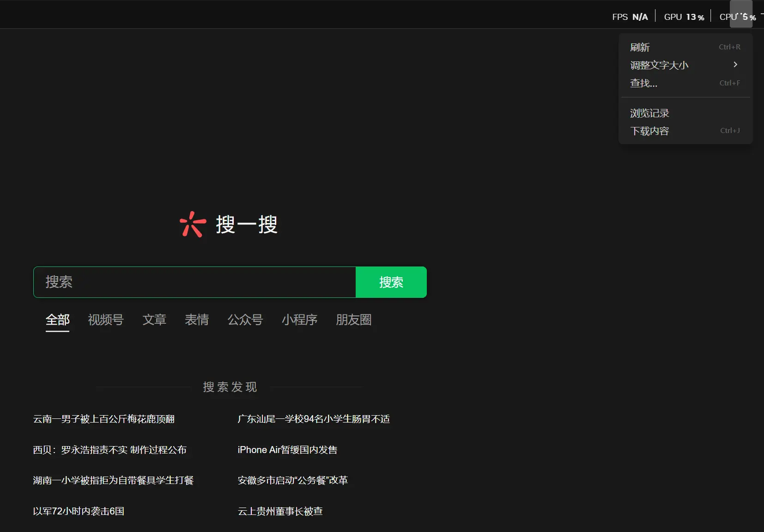This screenshot has height=532, width=764.
Task: Click the 以军72小时内袭击6国 topic
Action: [x=79, y=511]
